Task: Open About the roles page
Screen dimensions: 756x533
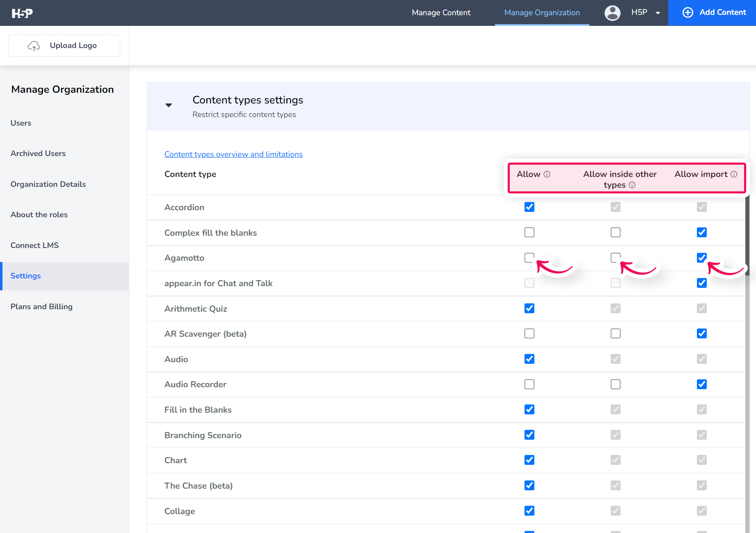Action: (x=39, y=214)
